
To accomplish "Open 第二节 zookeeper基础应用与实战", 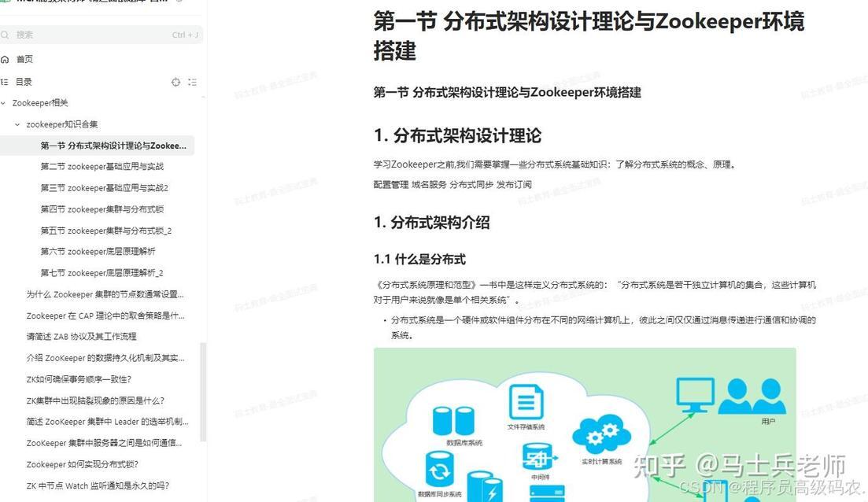I will (102, 167).
